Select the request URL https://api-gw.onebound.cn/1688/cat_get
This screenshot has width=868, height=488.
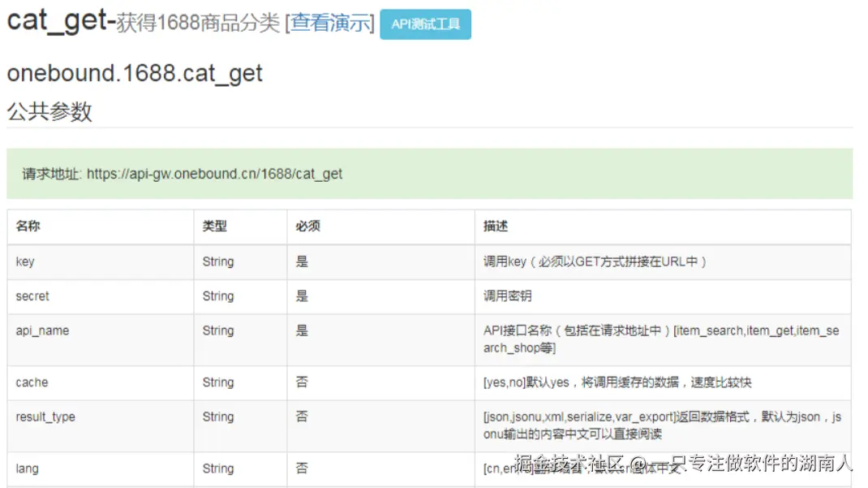(215, 174)
